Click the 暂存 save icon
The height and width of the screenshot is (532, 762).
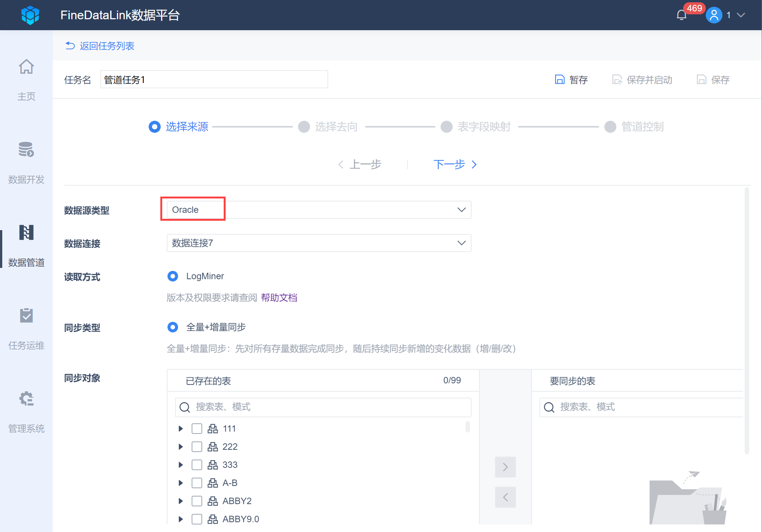(560, 80)
